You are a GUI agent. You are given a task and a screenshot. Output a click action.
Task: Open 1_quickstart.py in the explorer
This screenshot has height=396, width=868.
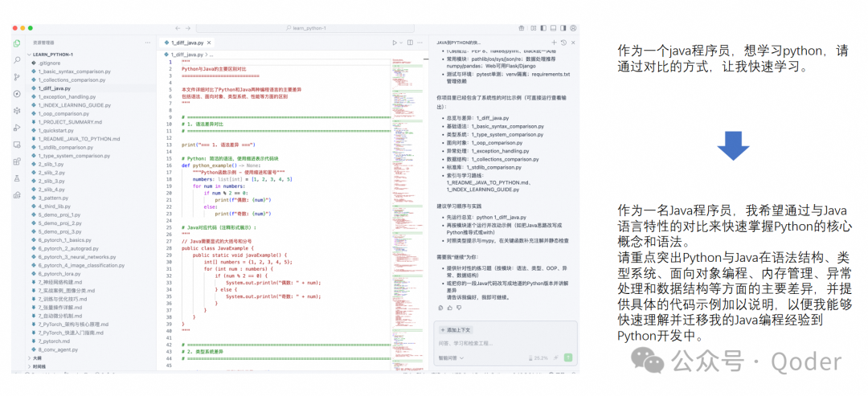(56, 130)
